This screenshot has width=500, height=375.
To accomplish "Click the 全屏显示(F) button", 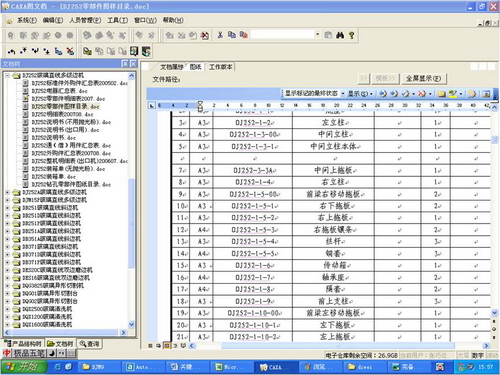I will [x=424, y=79].
